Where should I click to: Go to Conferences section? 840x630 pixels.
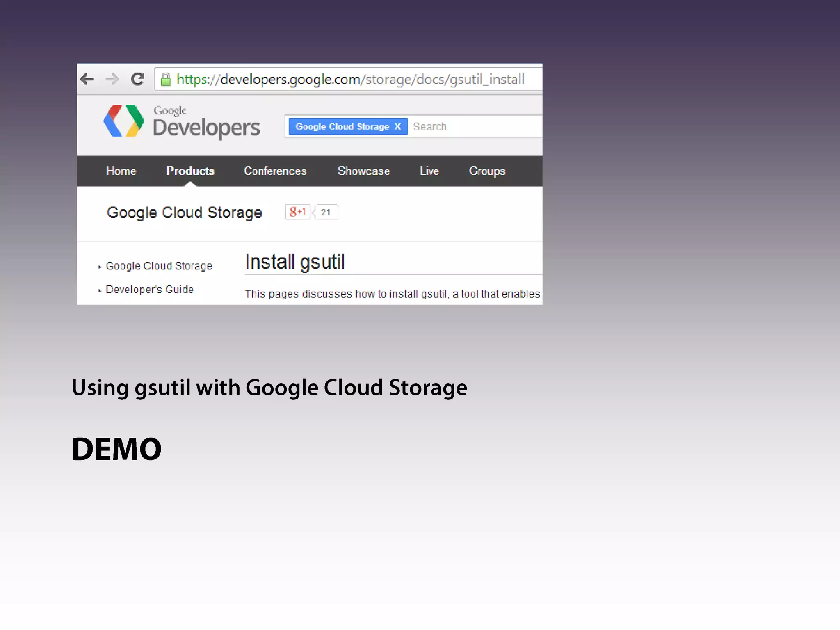tap(275, 171)
